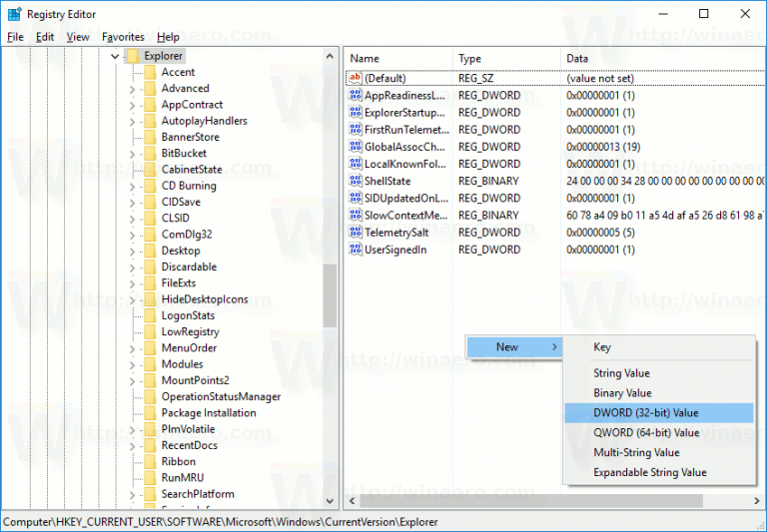
Task: Collapse the Explorer key
Action: (x=115, y=56)
